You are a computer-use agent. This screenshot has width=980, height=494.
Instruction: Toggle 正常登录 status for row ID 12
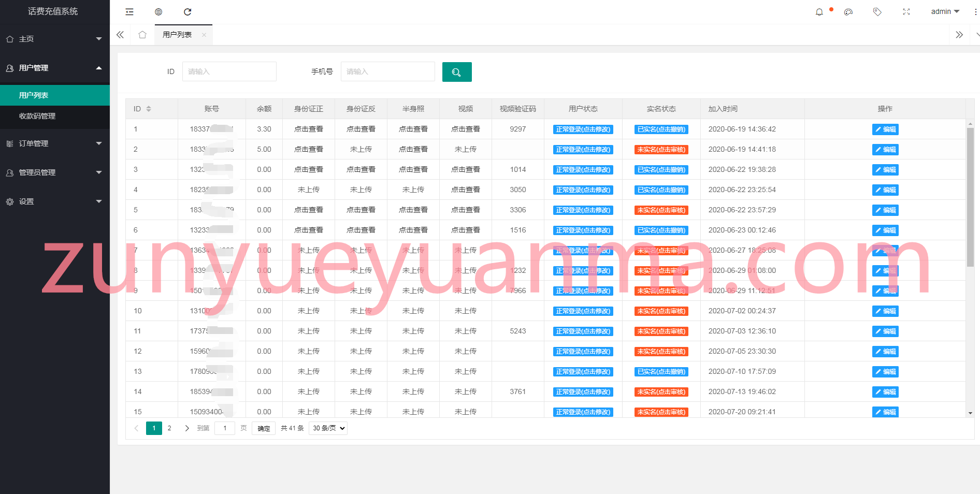(x=583, y=352)
